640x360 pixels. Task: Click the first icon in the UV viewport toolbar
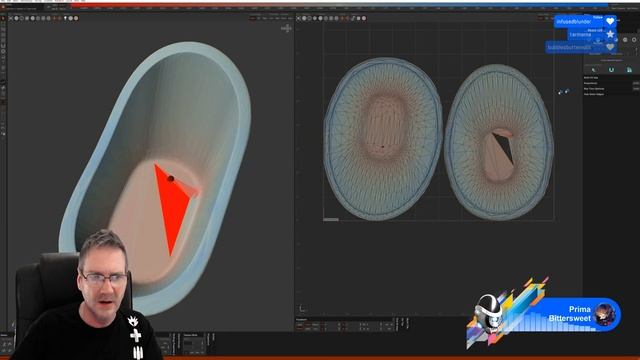coord(298,18)
